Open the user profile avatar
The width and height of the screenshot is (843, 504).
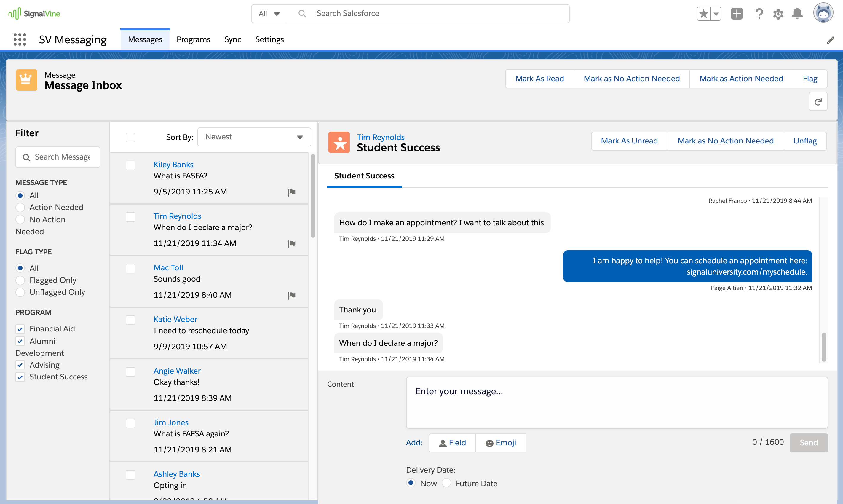pos(823,13)
